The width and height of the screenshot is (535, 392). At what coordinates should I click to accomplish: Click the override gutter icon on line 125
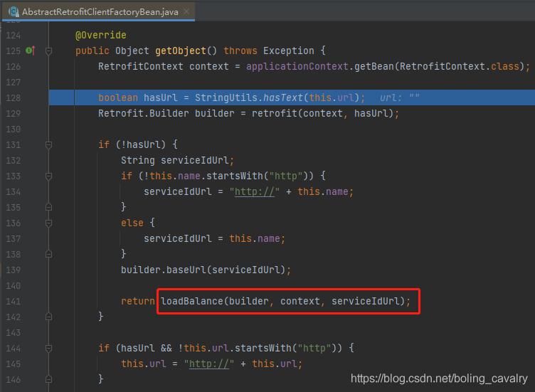31,51
